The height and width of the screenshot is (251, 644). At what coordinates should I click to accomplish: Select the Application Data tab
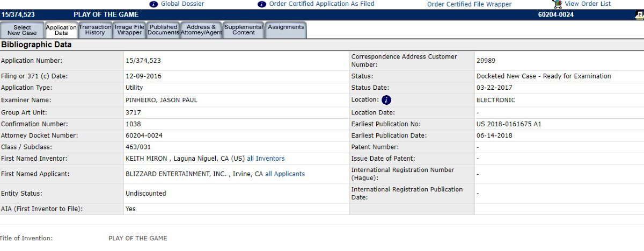[x=61, y=30]
